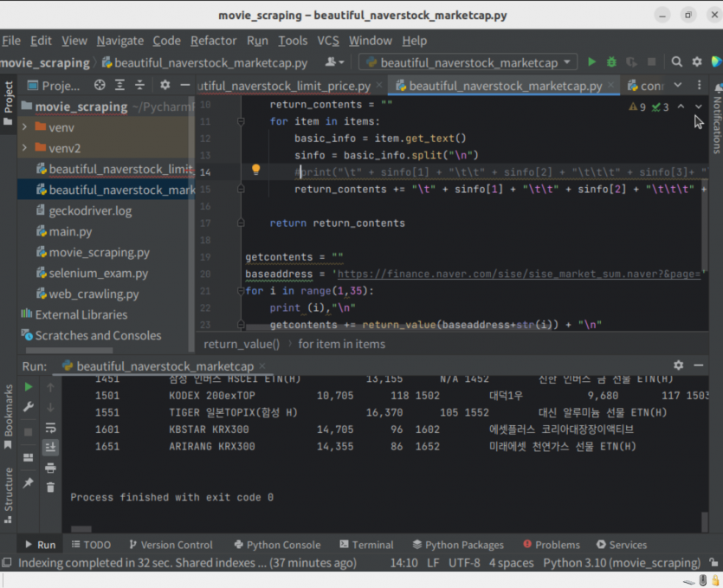Clear console output with trash icon
Image resolution: width=723 pixels, height=588 pixels.
(x=50, y=487)
